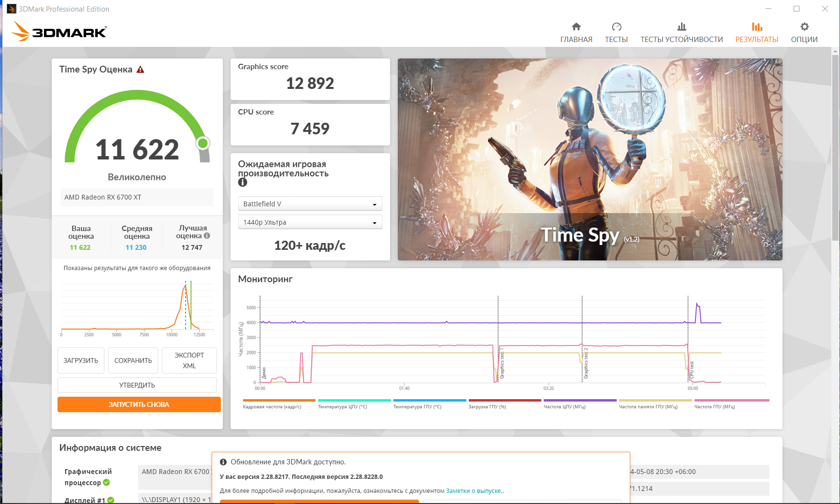840x504 pixels.
Task: Click the best score value 12 747
Action: (192, 247)
